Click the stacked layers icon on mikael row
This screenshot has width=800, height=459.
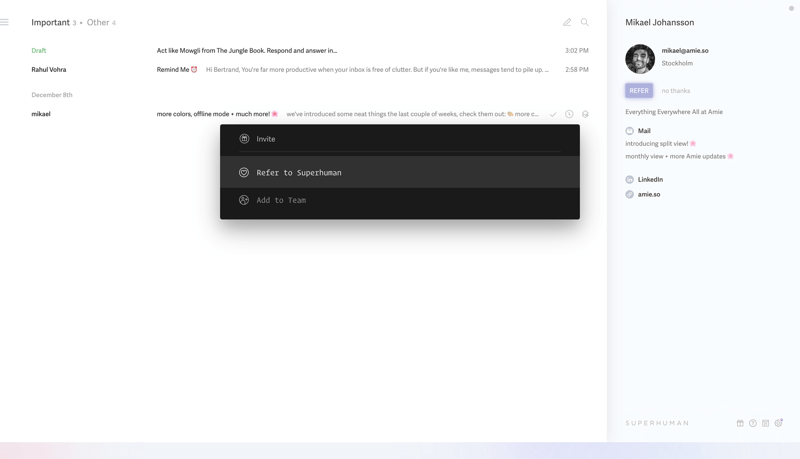tap(585, 114)
